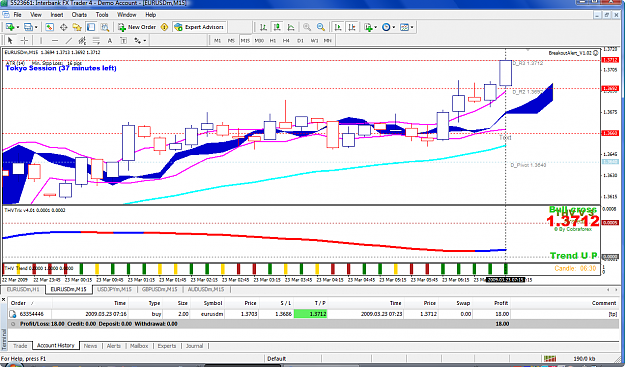This screenshot has width=625, height=367.
Task: Switch to the USDJPYm,M15 chart tab
Action: (114, 289)
